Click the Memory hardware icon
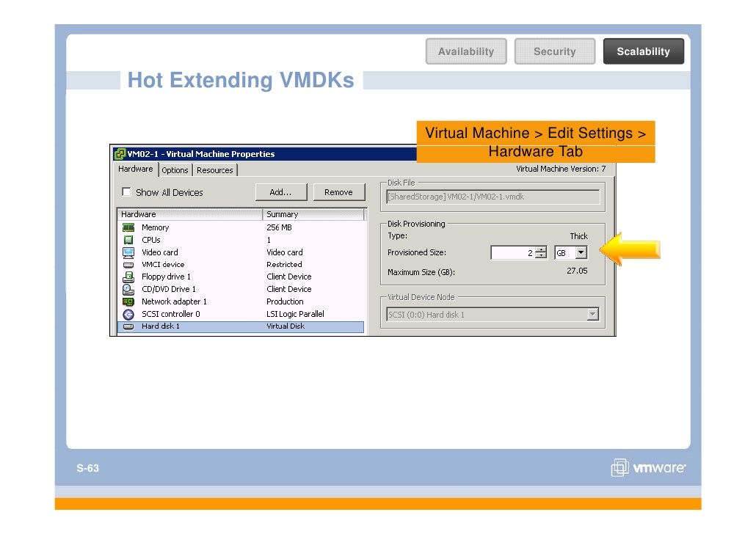The height and width of the screenshot is (534, 756). [x=128, y=227]
